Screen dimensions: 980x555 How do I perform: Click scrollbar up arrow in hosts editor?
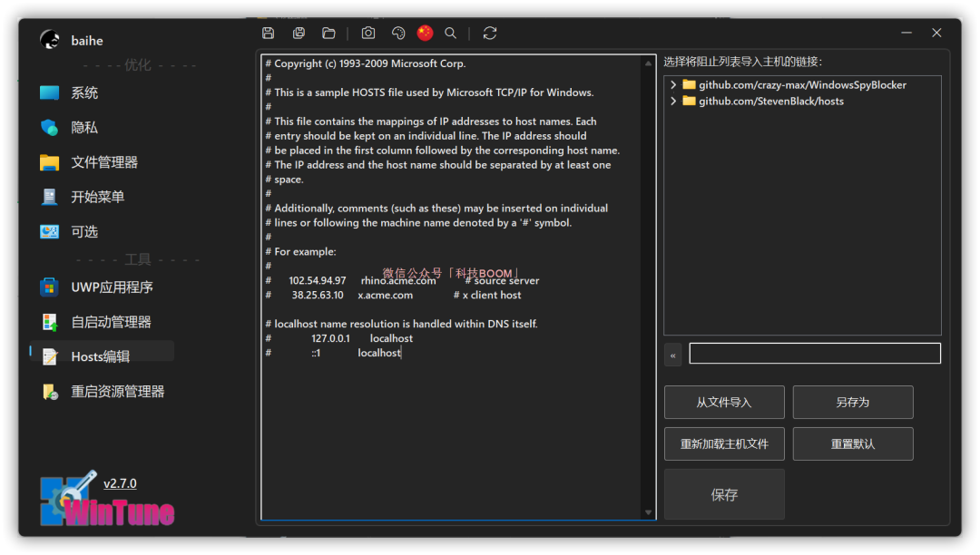pyautogui.click(x=648, y=63)
